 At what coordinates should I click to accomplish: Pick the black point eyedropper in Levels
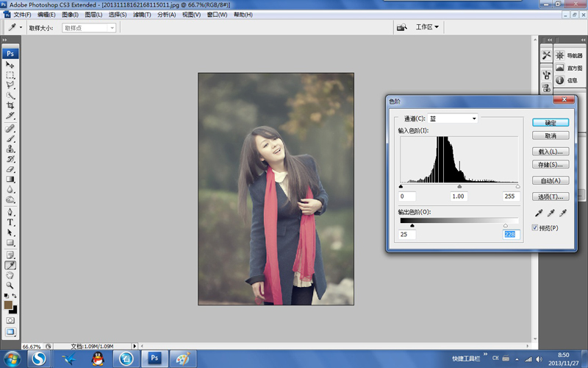click(x=539, y=213)
